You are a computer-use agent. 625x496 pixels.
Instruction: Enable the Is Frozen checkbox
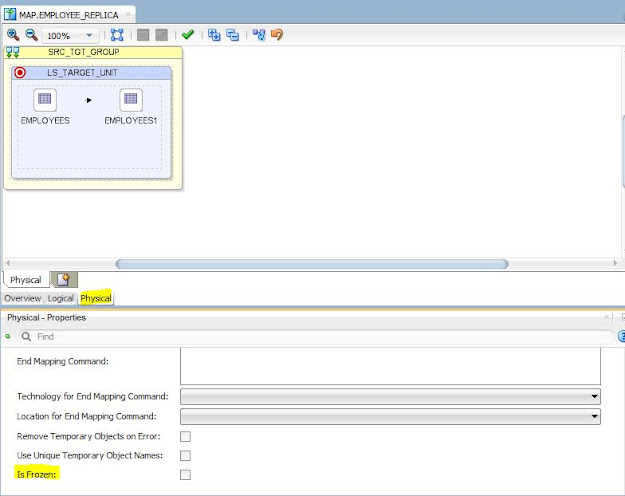coord(185,475)
